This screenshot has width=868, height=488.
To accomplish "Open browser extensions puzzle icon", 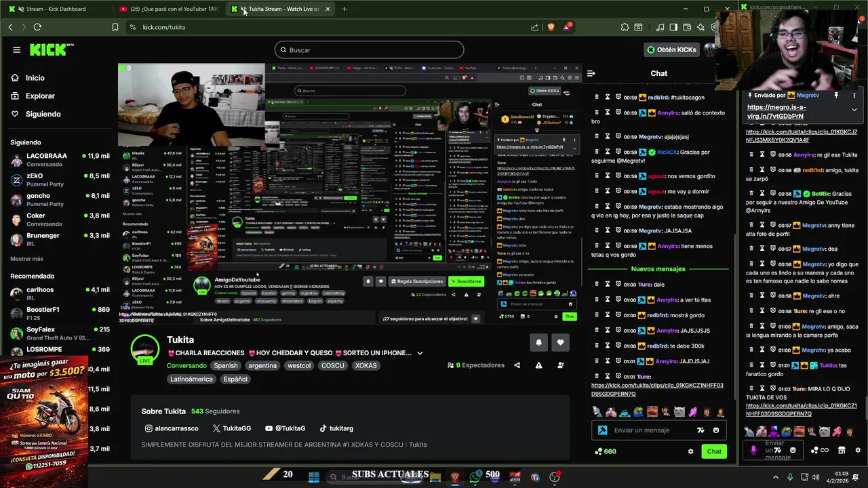I will pyautogui.click(x=625, y=27).
